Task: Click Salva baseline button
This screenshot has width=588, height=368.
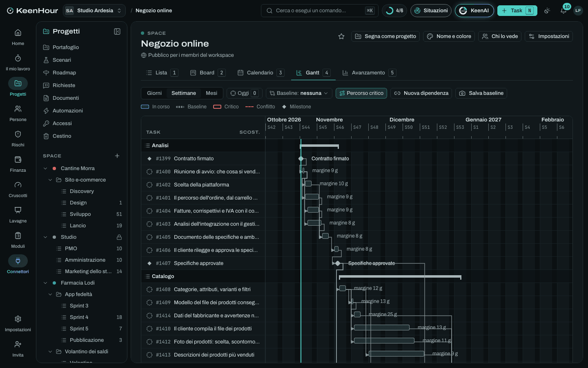Action: tap(481, 93)
